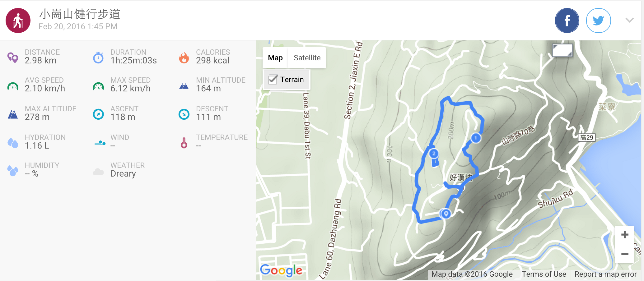This screenshot has height=281, width=644.
Task: Expand the workout options chevron
Action: 629,21
